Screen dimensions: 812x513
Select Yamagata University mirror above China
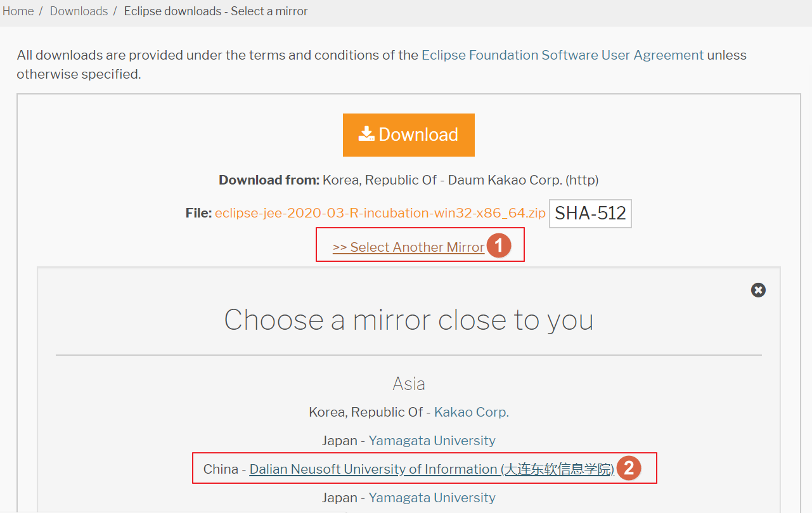click(432, 441)
